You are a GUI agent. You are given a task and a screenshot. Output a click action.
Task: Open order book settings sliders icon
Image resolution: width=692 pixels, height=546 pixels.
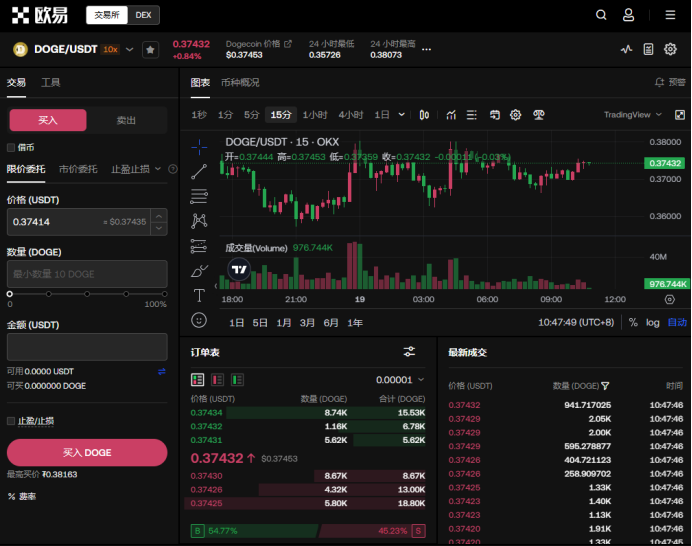[x=409, y=352]
